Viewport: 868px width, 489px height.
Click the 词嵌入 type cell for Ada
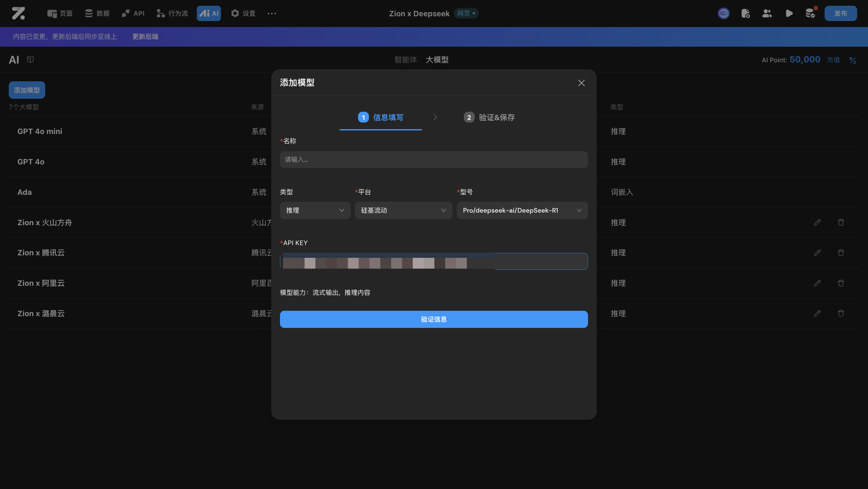tap(622, 192)
